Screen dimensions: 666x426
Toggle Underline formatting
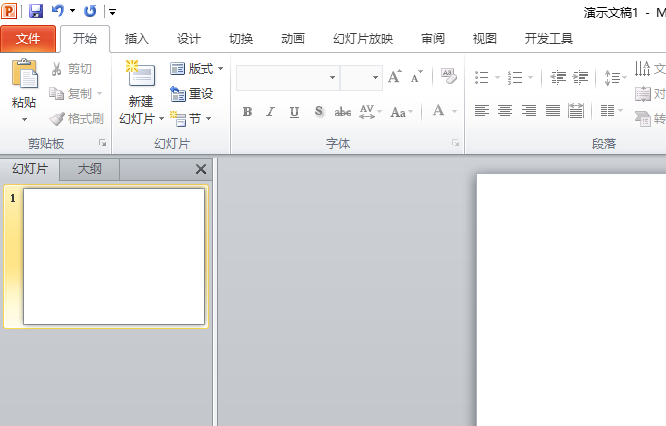pyautogui.click(x=294, y=112)
